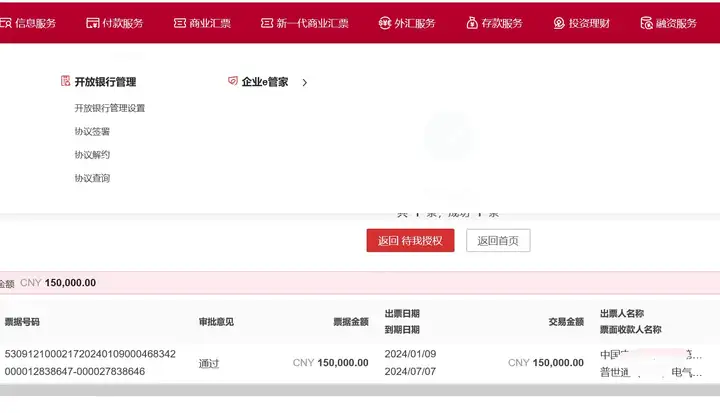This screenshot has height=413, width=720.
Task: Click the 2024/01/09 issue date
Action: coord(411,354)
